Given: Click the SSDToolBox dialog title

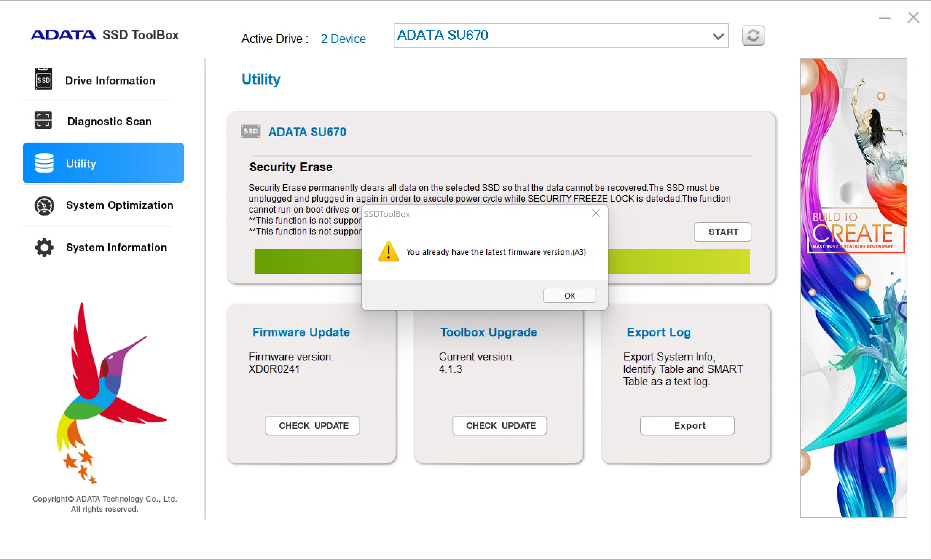Looking at the screenshot, I should [x=387, y=214].
